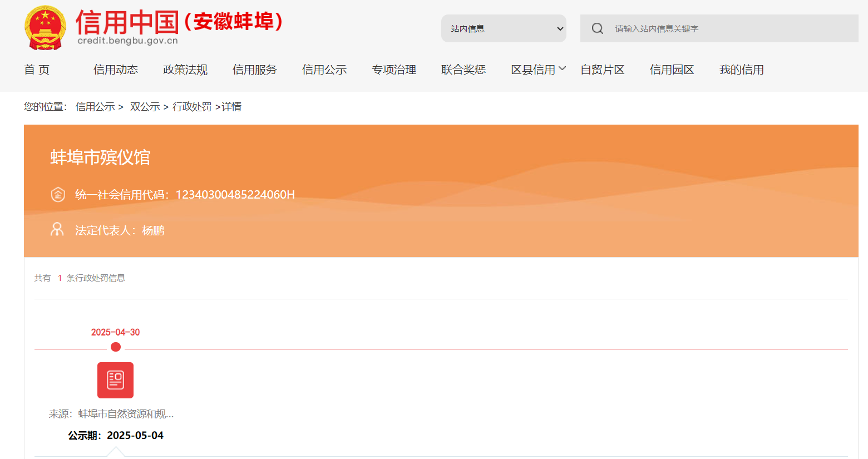Open the 站内信息 search scope dropdown
The height and width of the screenshot is (459, 868).
pyautogui.click(x=504, y=28)
